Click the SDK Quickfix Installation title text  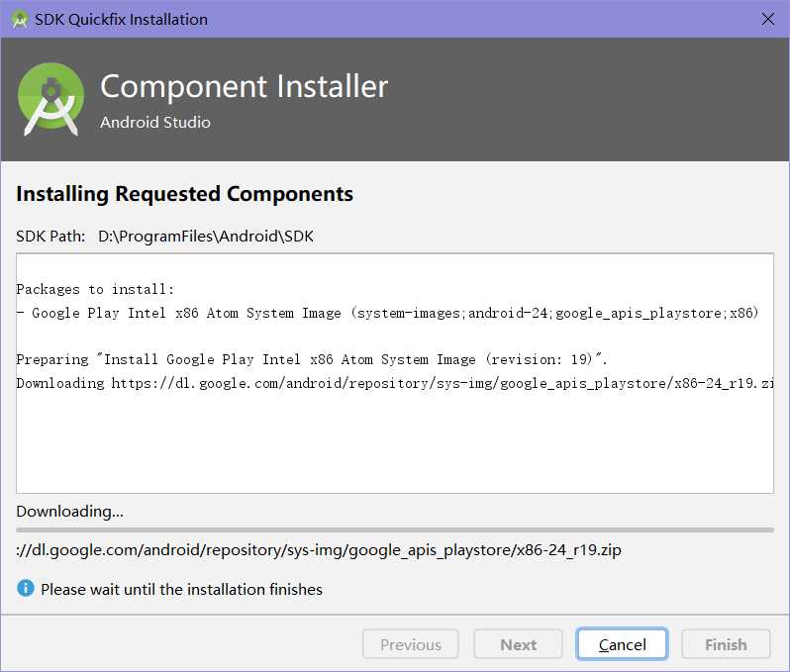coord(121,19)
